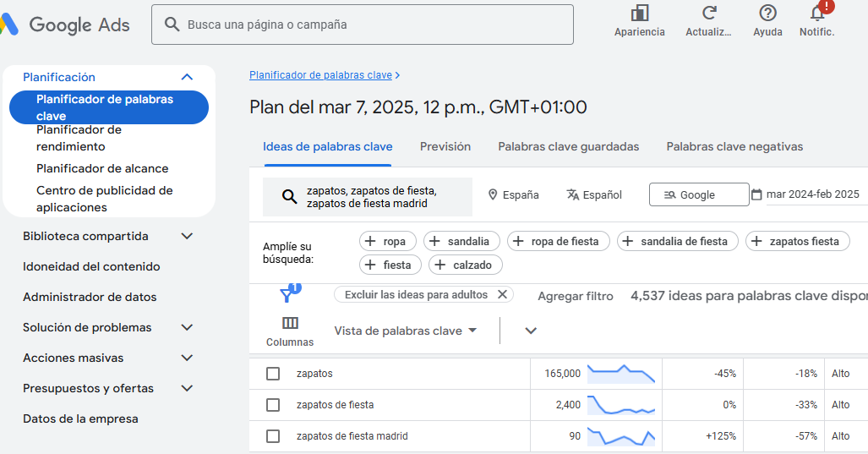Open the Apariencia appearance icon
The height and width of the screenshot is (454, 868).
tap(639, 13)
